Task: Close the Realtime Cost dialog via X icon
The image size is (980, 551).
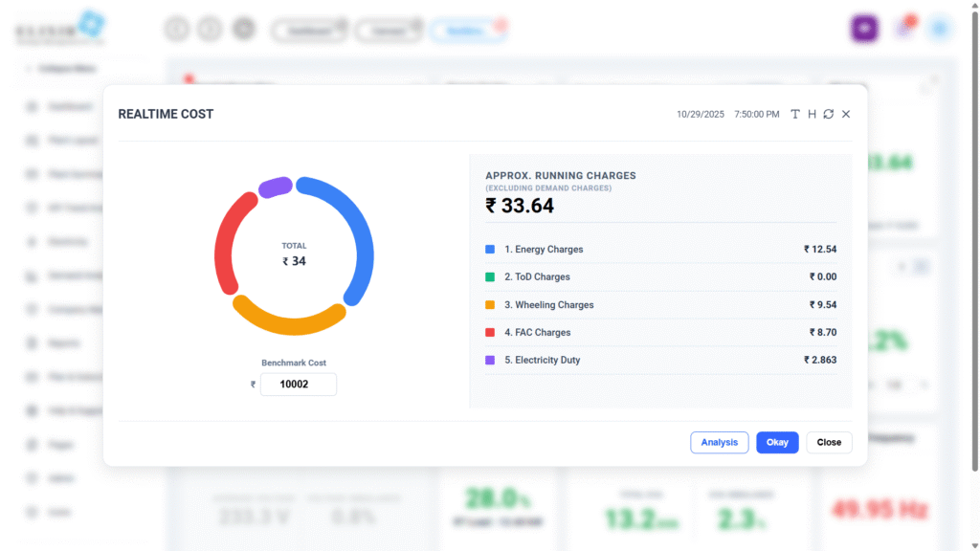Action: [x=846, y=114]
